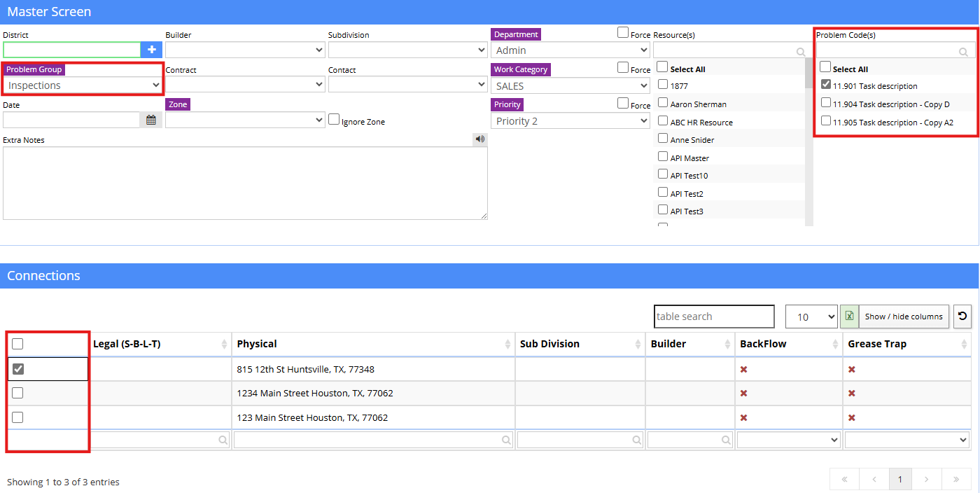The height and width of the screenshot is (493, 980).
Task: Check the 1234 Main Street row checkbox
Action: [x=18, y=393]
